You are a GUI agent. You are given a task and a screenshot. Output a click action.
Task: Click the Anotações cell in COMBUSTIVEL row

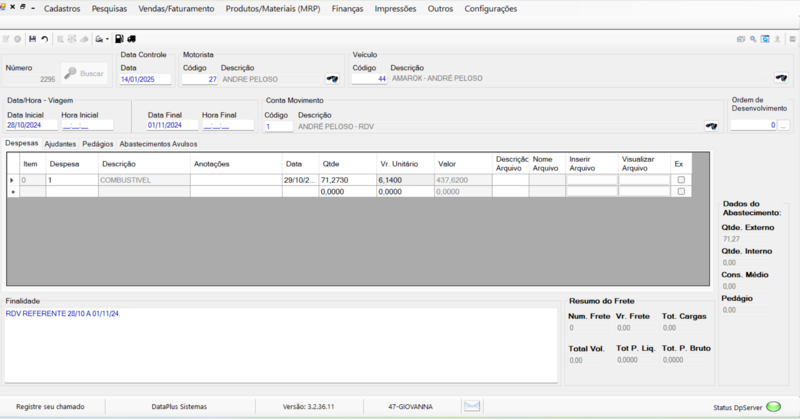pyautogui.click(x=236, y=180)
